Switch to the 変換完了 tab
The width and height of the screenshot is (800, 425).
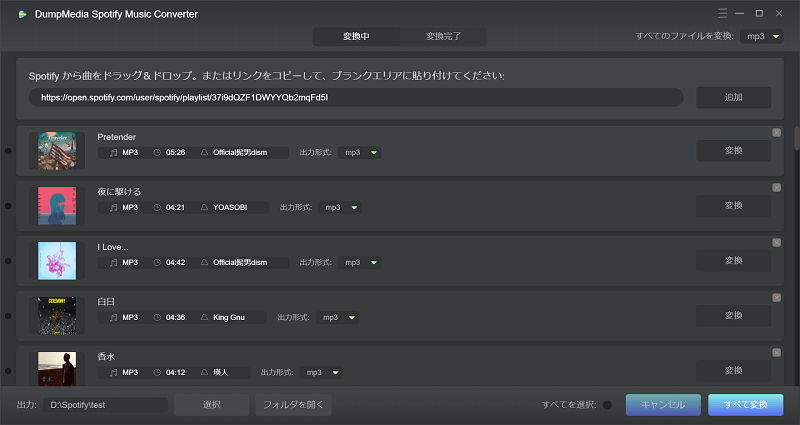[x=443, y=36]
